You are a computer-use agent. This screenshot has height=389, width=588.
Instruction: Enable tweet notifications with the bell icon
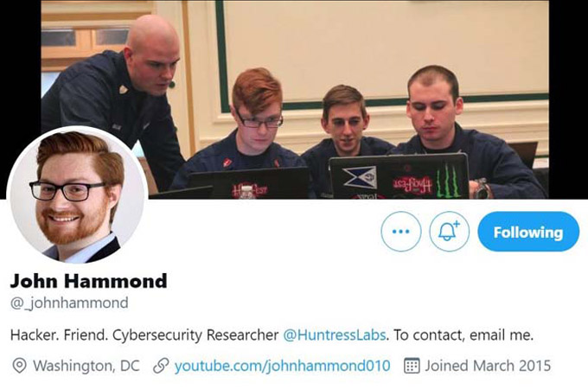[449, 231]
